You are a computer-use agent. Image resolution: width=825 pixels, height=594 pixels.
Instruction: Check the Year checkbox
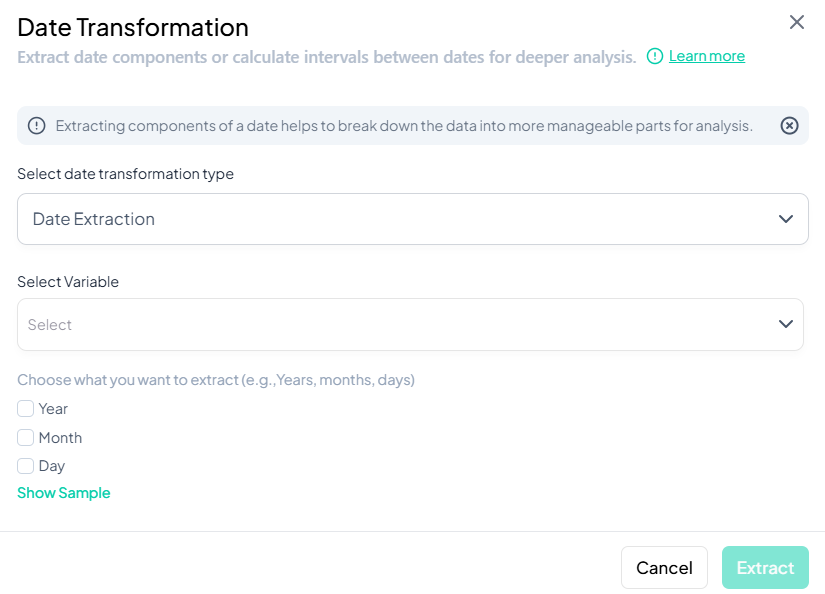tap(24, 408)
